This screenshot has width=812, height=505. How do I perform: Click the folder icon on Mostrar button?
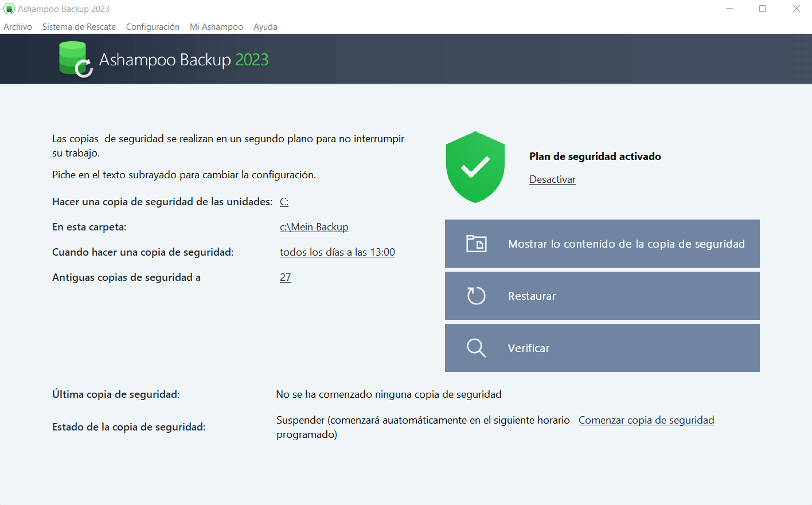coord(476,244)
